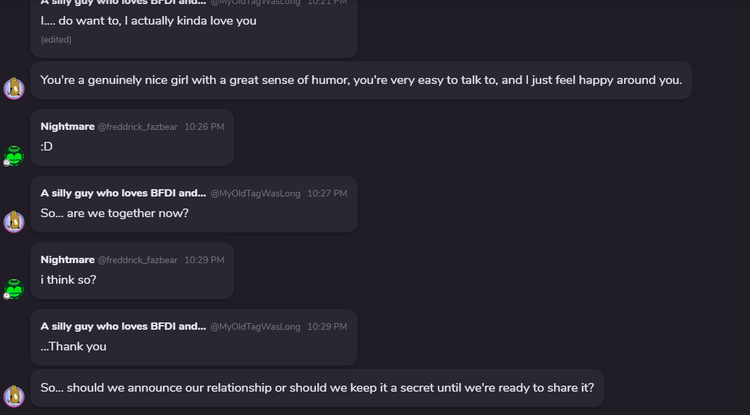Open Nightmare's avatar next to "i think so?"

[13, 289]
